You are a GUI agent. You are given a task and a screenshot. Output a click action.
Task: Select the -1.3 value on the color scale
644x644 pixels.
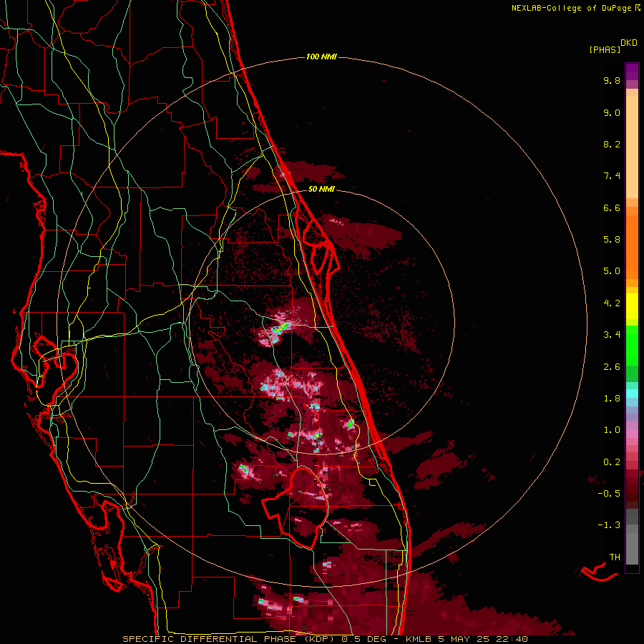point(609,525)
